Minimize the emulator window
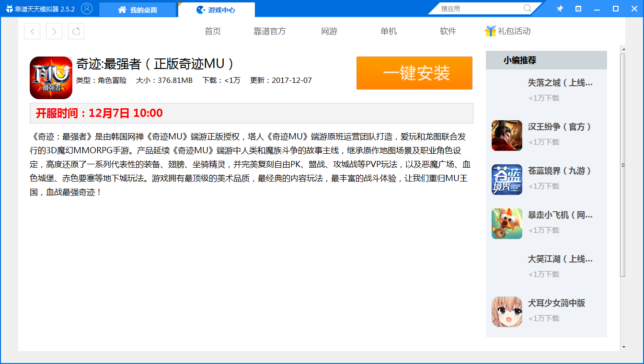This screenshot has width=644, height=364. coord(597,9)
